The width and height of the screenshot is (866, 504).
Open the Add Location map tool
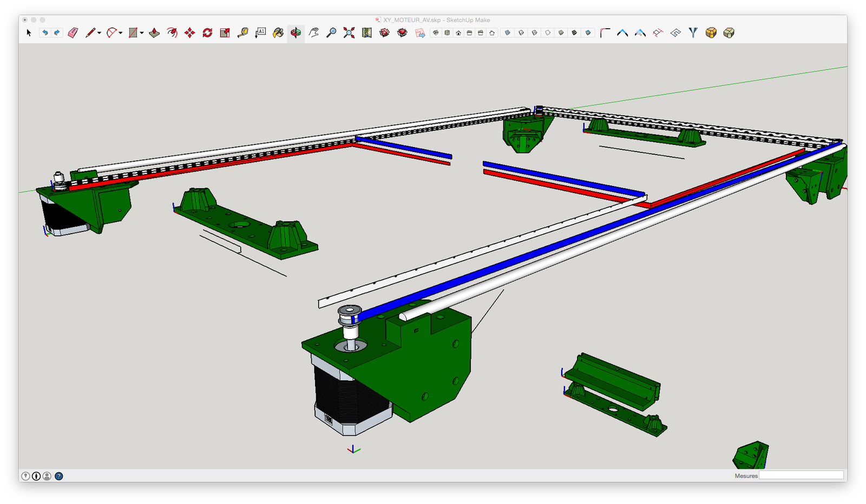pyautogui.click(x=367, y=33)
